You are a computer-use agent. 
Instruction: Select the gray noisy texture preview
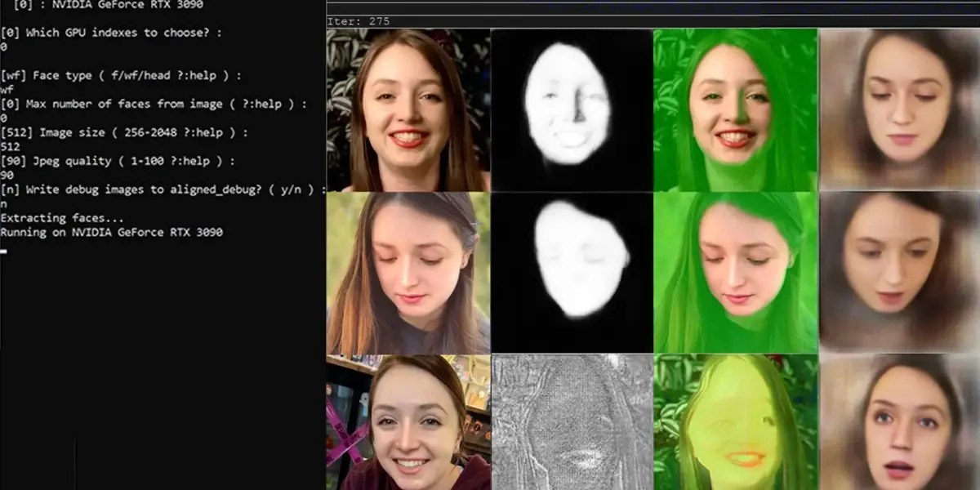coord(572,422)
